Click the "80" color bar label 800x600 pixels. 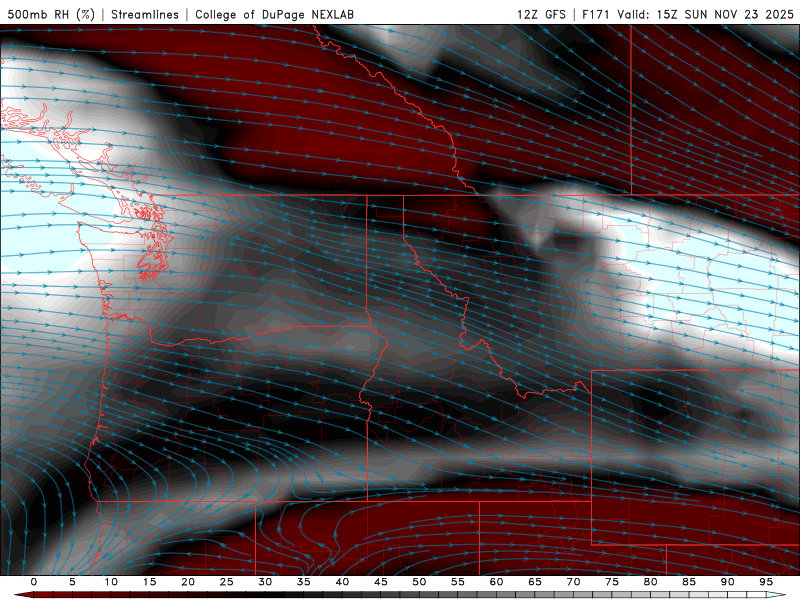click(x=650, y=582)
